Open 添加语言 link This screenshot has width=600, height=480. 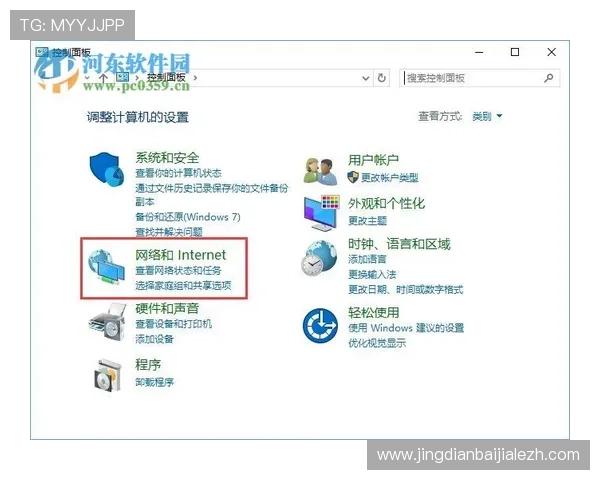point(367,260)
